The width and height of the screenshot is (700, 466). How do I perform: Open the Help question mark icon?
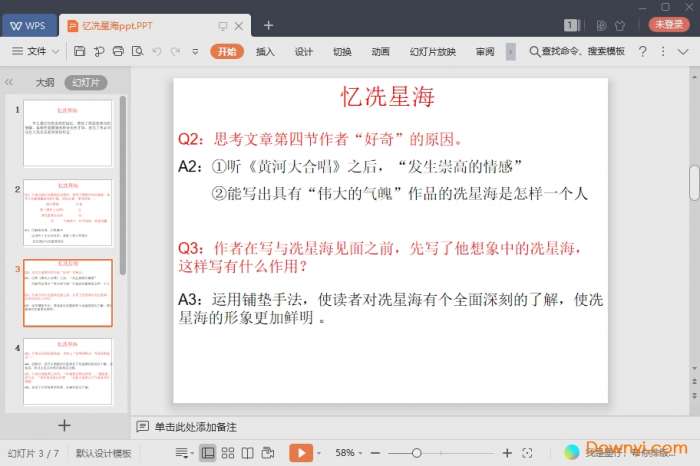642,51
